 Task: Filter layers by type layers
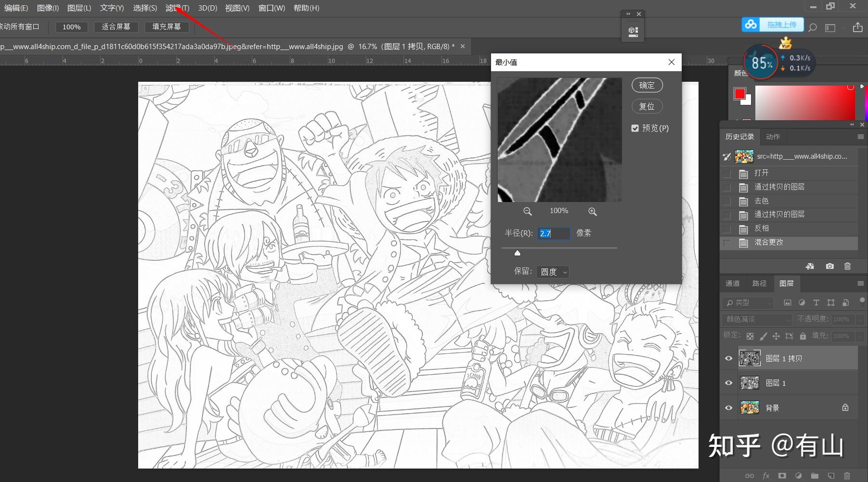(816, 303)
